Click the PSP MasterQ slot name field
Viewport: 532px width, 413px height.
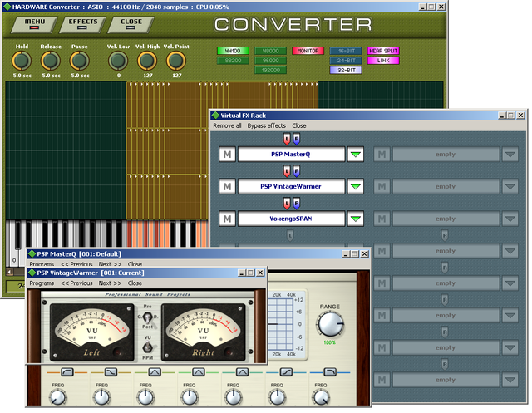coord(291,155)
